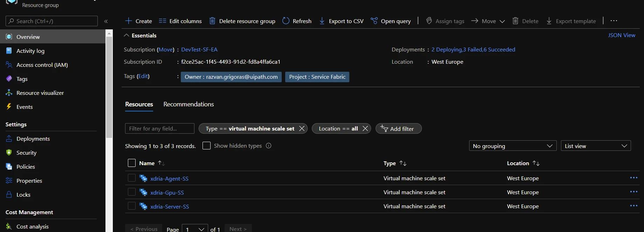Click the Export to CSV download icon
Viewport: 644px width, 232px height.
pos(322,21)
